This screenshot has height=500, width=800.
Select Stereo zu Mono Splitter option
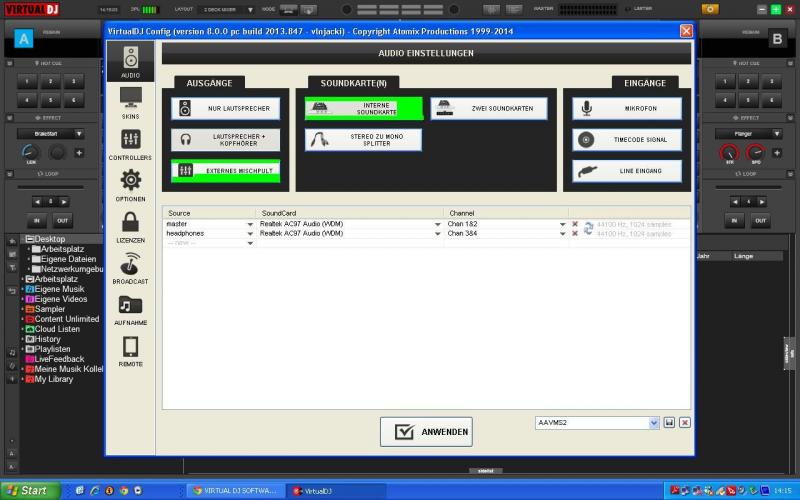[363, 140]
